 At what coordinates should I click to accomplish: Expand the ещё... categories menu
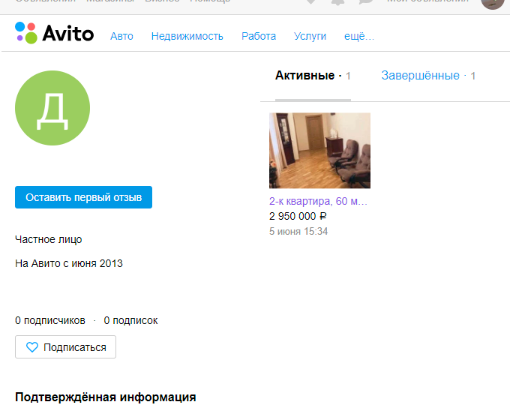(x=358, y=36)
